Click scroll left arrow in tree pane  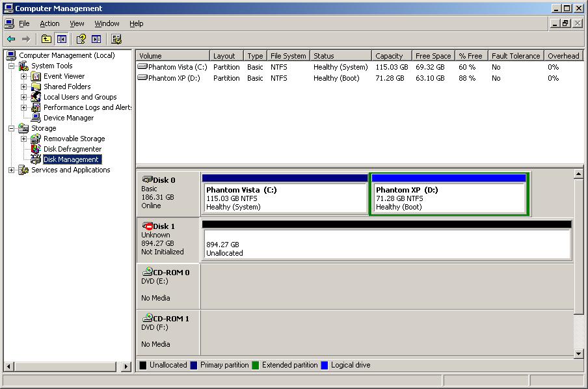(9, 366)
